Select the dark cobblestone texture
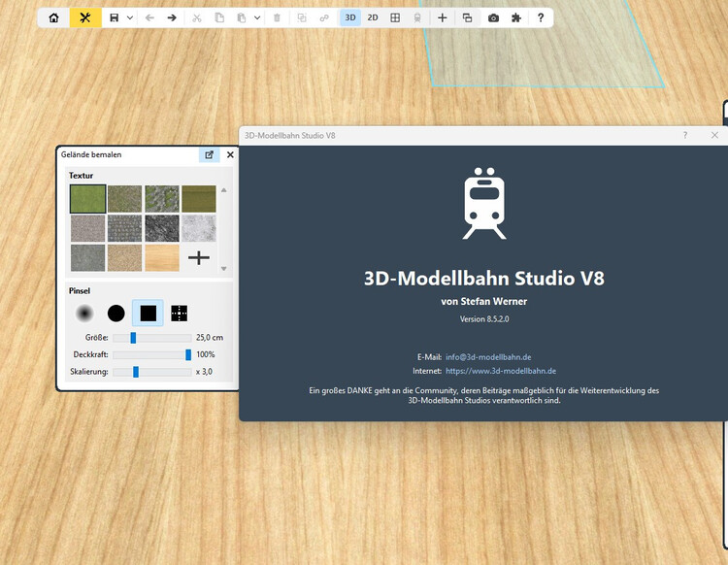The height and width of the screenshot is (565, 728). click(x=125, y=228)
